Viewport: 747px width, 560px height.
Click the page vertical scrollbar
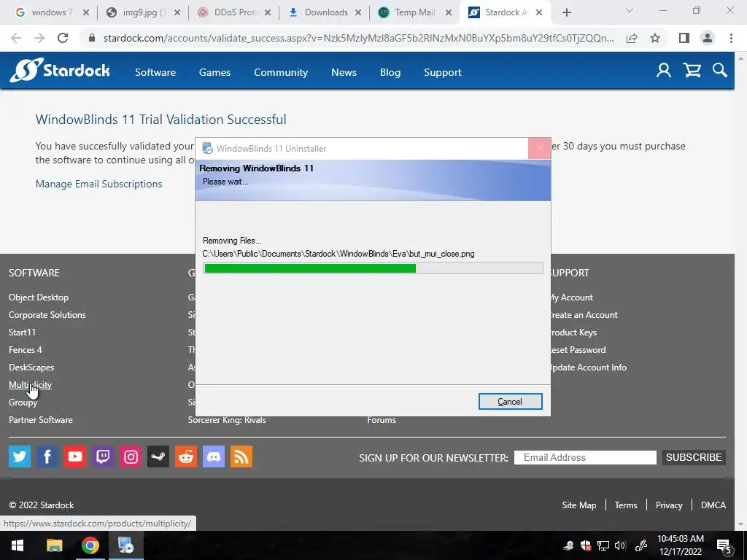pos(741,291)
